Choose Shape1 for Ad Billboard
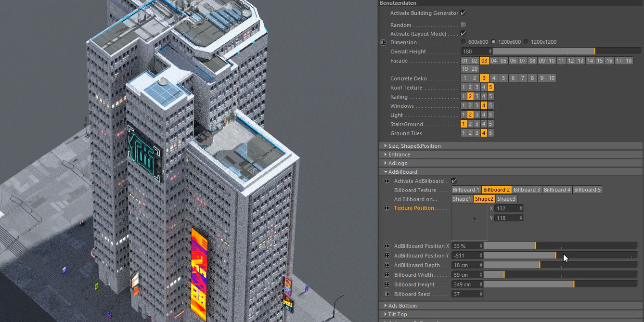 462,199
